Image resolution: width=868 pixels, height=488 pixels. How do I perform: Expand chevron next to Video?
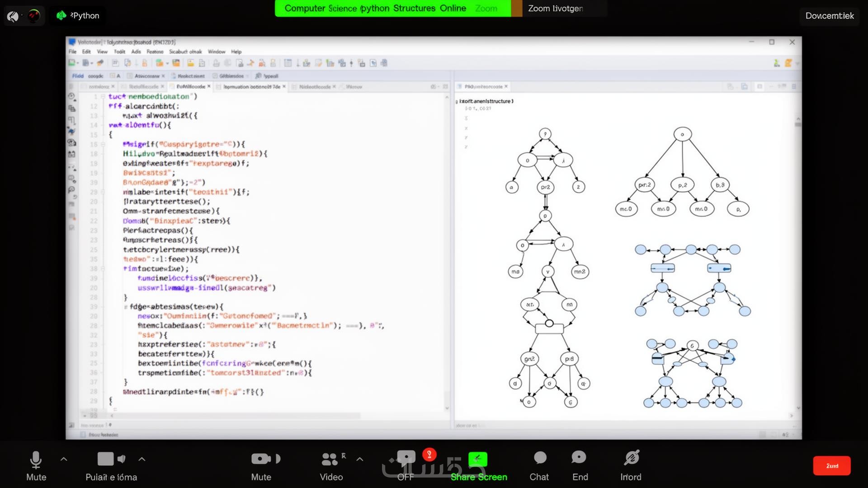360,459
